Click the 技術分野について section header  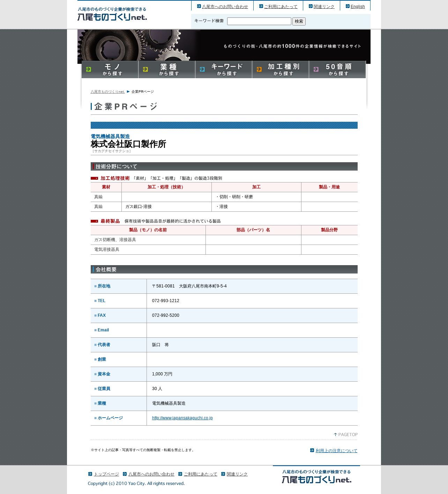point(224,166)
